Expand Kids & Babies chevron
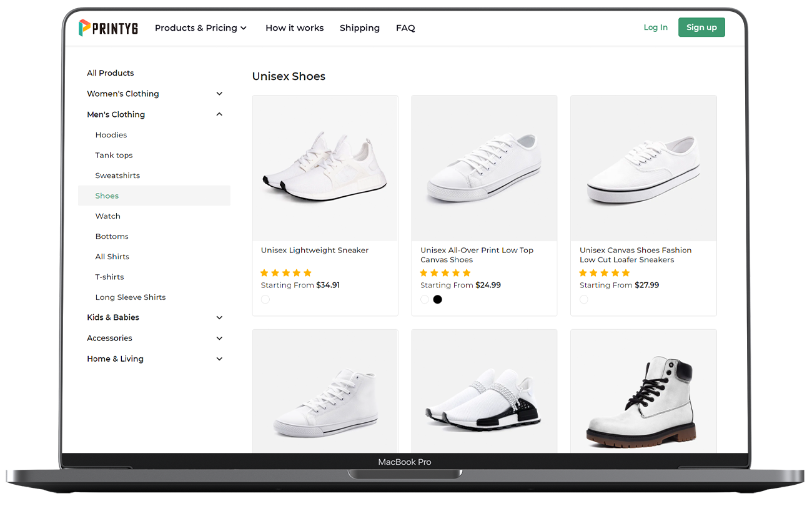Screen dimensions: 812x506 (219, 317)
